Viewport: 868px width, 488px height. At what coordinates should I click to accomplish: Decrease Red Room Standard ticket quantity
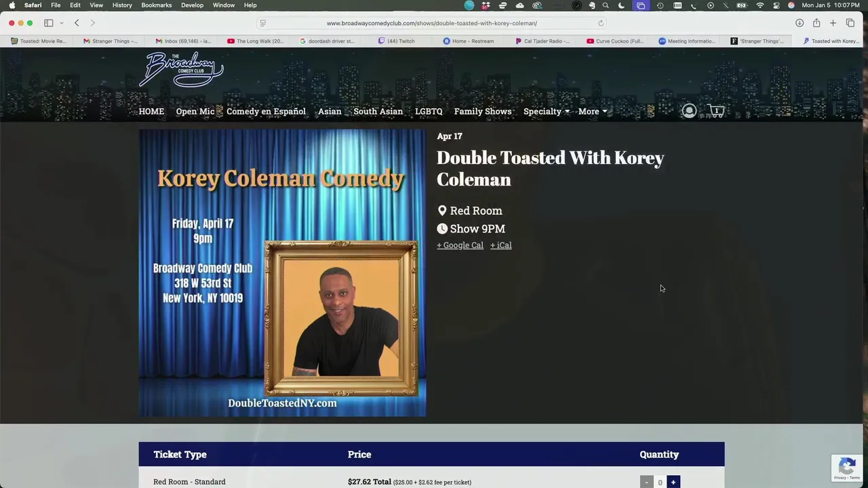click(646, 482)
